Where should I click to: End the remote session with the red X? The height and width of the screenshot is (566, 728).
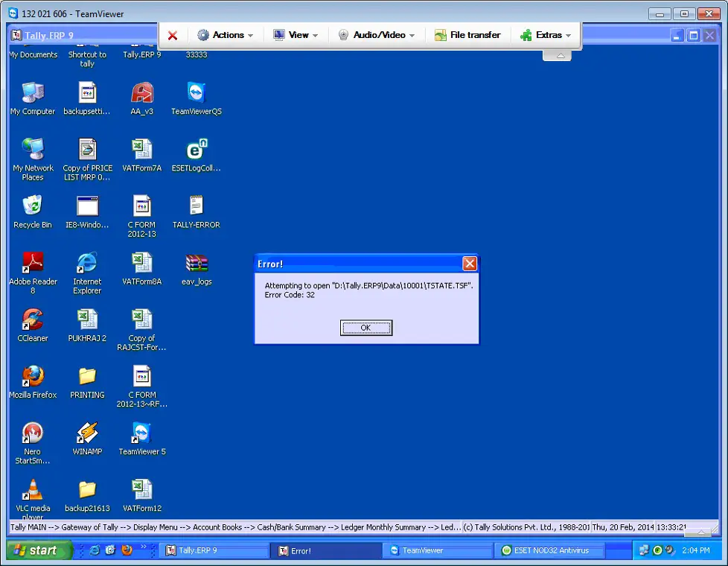[173, 35]
